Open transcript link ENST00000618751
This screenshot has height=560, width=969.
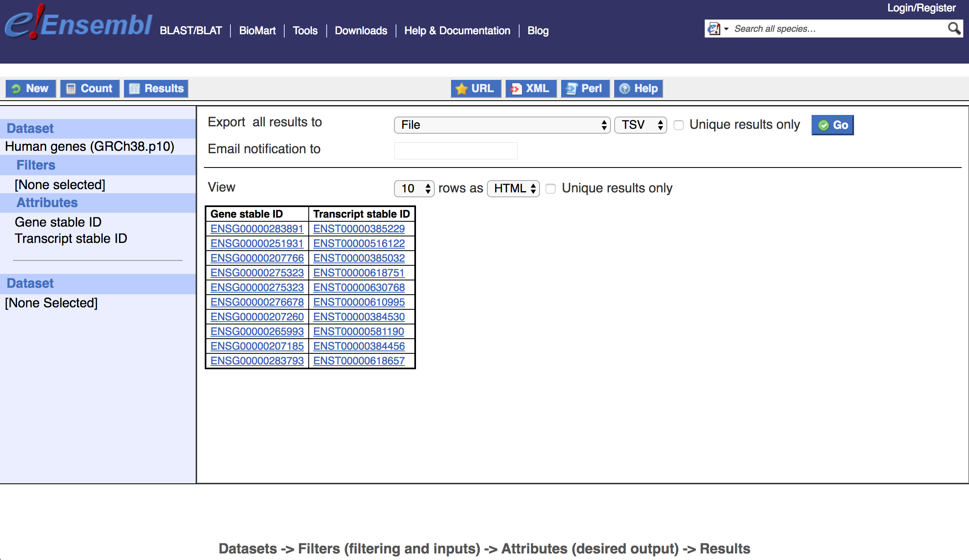click(359, 273)
